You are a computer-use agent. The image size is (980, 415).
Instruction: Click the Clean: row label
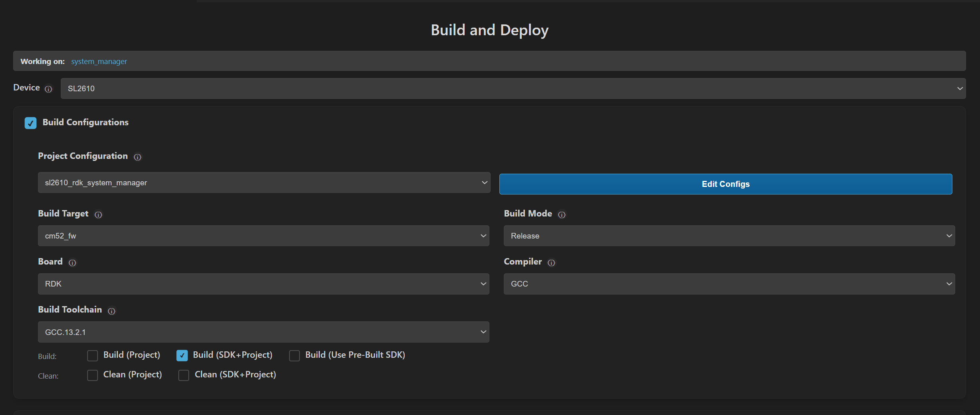(48, 376)
